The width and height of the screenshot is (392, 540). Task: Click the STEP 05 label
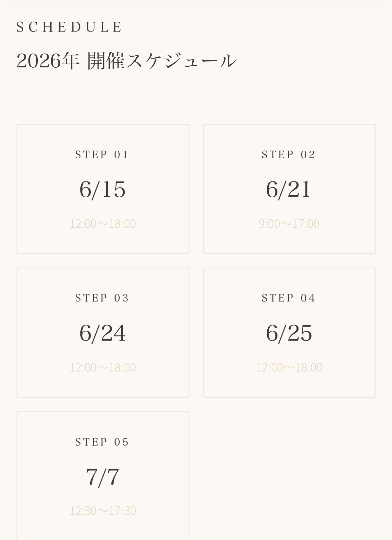point(102,442)
